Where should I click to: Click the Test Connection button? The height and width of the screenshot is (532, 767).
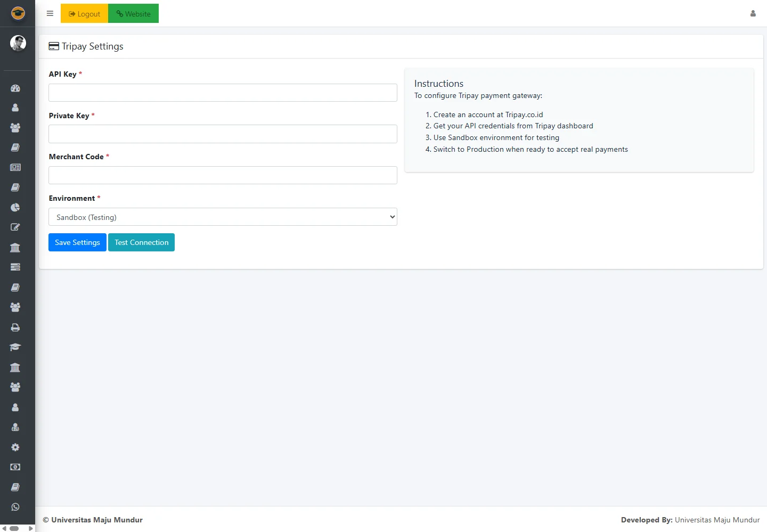[141, 242]
